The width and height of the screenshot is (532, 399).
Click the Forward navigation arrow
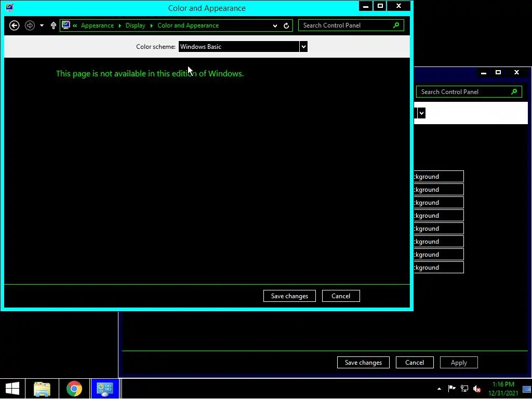pyautogui.click(x=30, y=25)
